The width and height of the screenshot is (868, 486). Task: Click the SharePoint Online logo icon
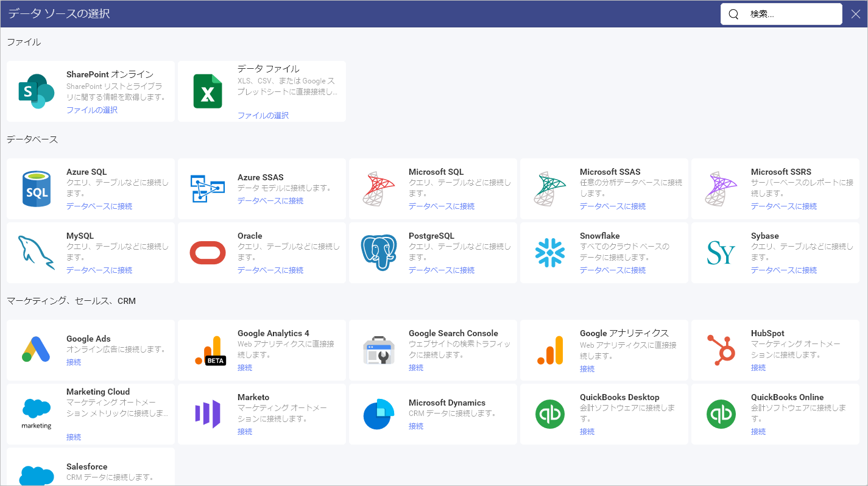pyautogui.click(x=37, y=91)
